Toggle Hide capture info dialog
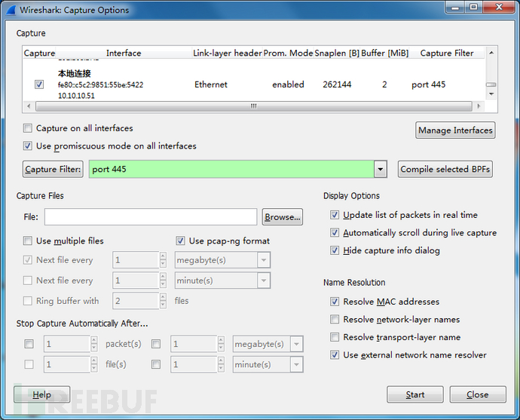 (335, 250)
